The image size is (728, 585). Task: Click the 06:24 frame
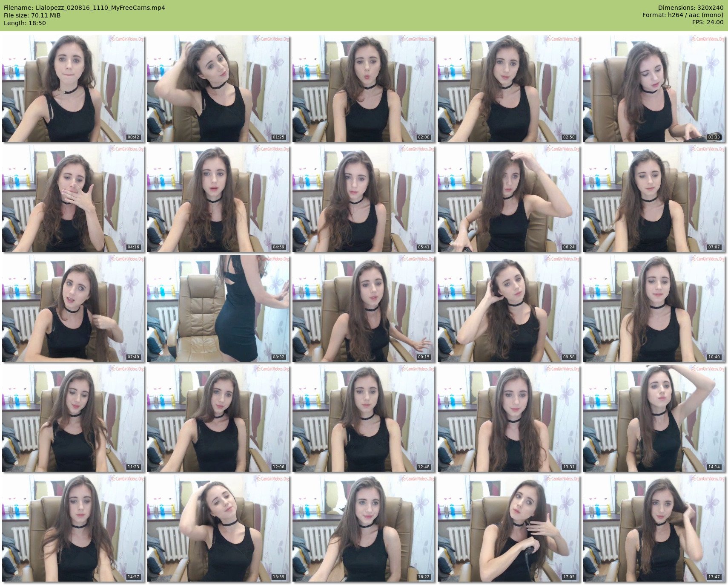(509, 199)
